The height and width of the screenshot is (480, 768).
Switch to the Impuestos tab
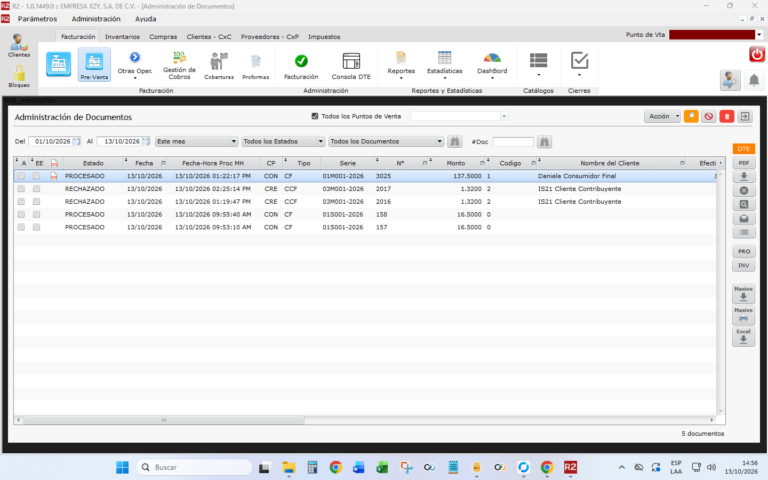click(324, 37)
